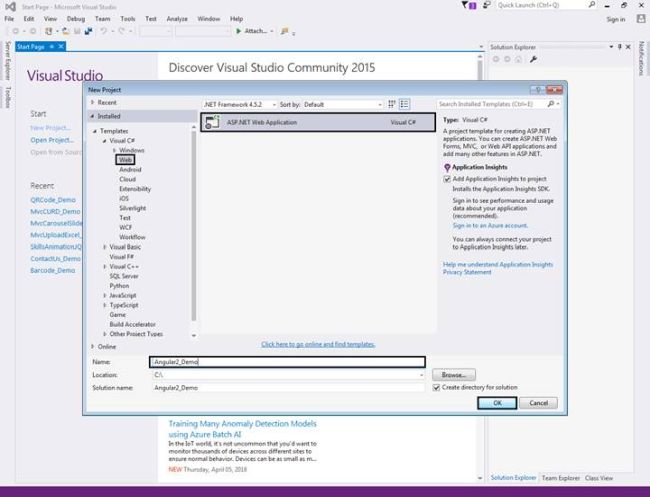Click the Quick Launch magnifier icon
Image resolution: width=650 pixels, height=497 pixels.
pos(592,5)
